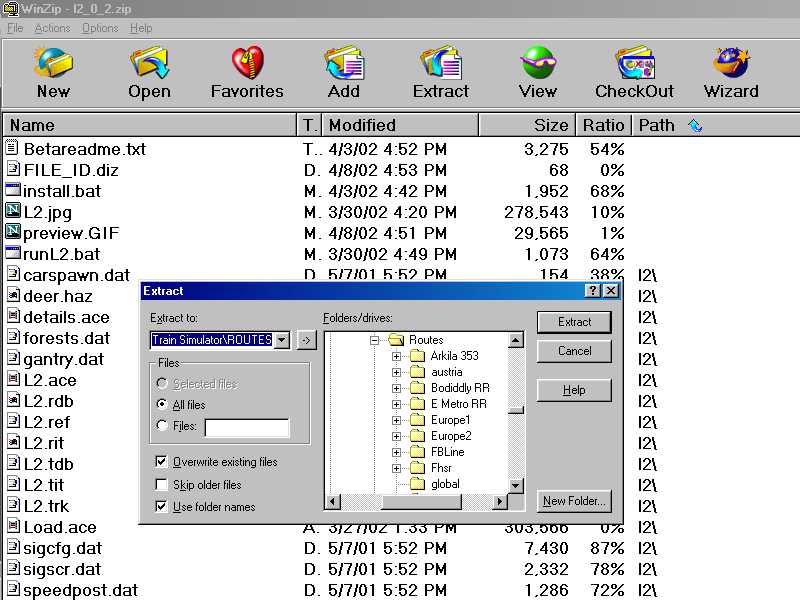Click the Help button in dialog
800x600 pixels.
point(574,390)
